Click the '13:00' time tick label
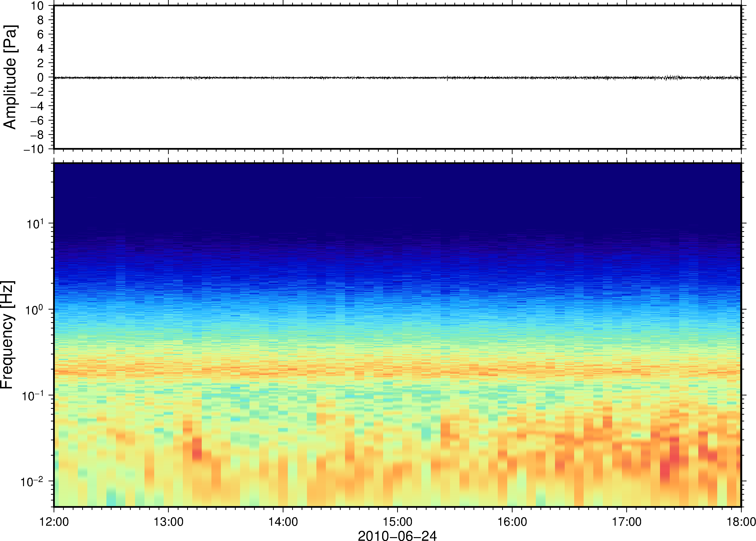The width and height of the screenshot is (756, 541). pyautogui.click(x=169, y=522)
